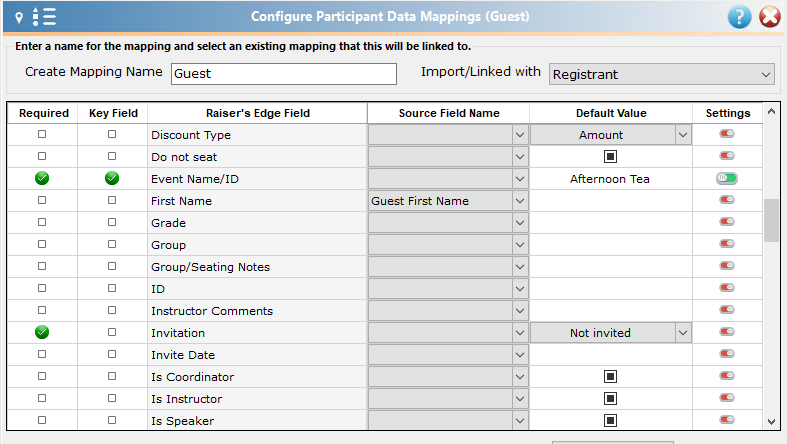
Task: Enable the settings toggle for First Name
Action: (x=727, y=200)
